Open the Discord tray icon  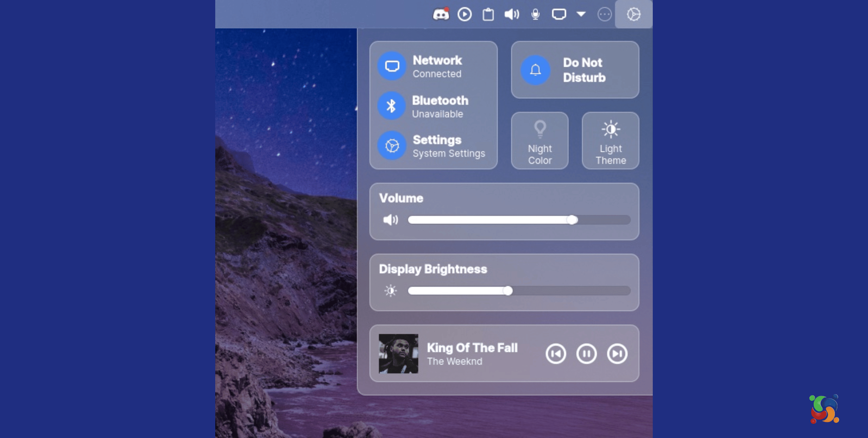click(441, 14)
